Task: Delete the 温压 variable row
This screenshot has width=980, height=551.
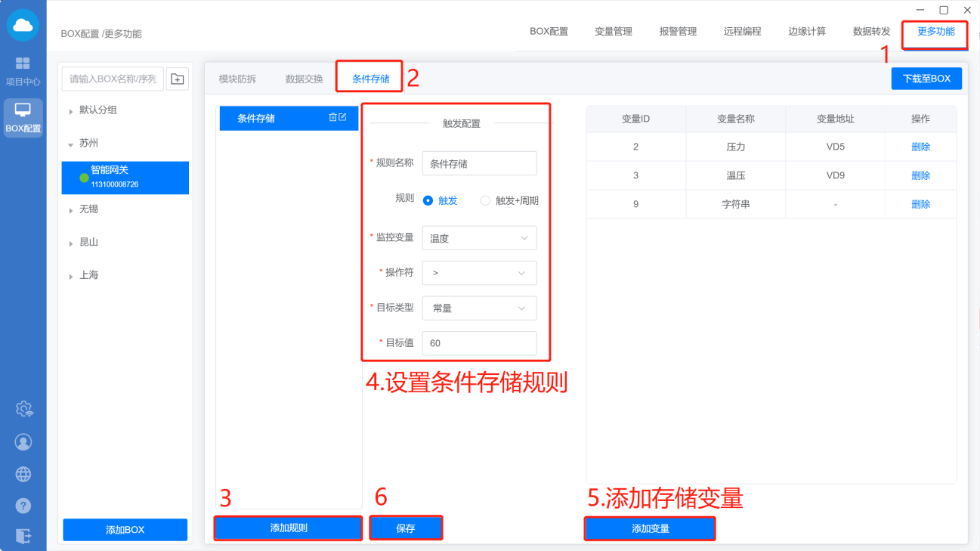Action: [920, 175]
